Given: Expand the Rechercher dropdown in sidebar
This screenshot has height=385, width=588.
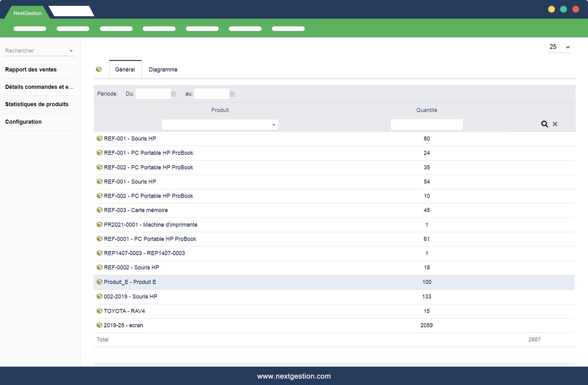Looking at the screenshot, I should tap(71, 51).
